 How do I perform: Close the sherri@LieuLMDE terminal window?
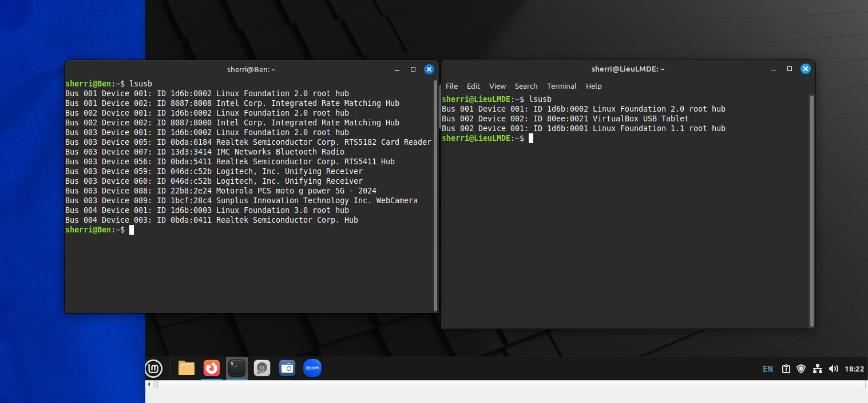(805, 69)
